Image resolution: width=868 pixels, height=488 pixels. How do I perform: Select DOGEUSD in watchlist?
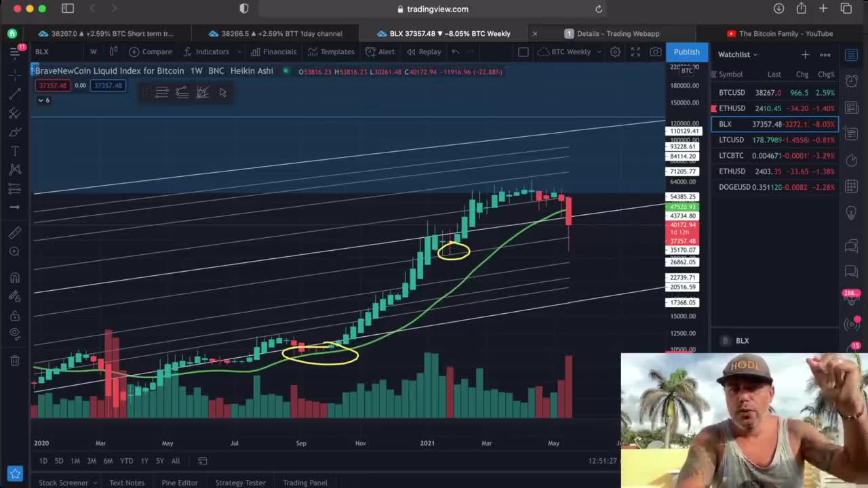774,187
